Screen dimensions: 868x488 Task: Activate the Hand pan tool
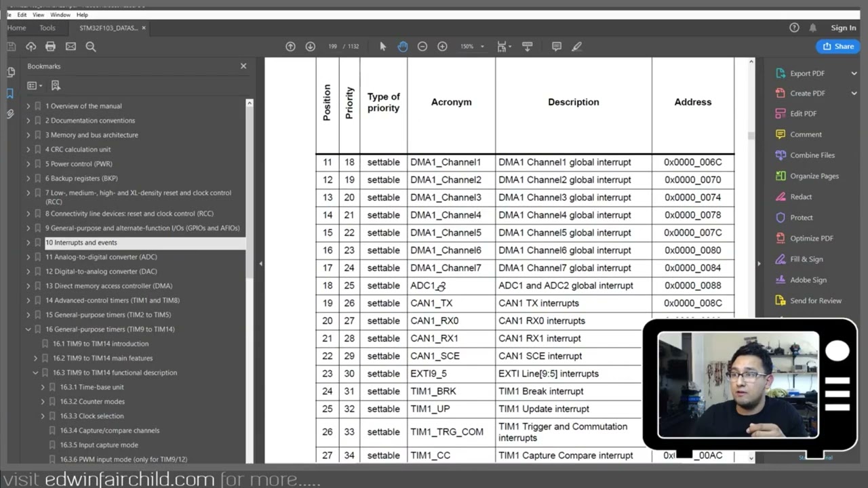pos(402,46)
